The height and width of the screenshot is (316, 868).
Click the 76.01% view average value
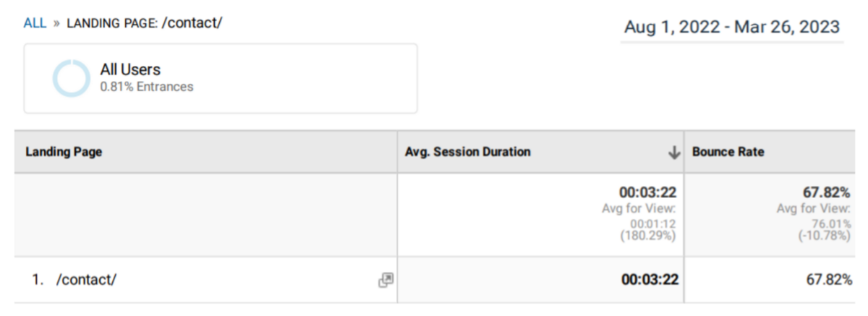(x=833, y=224)
